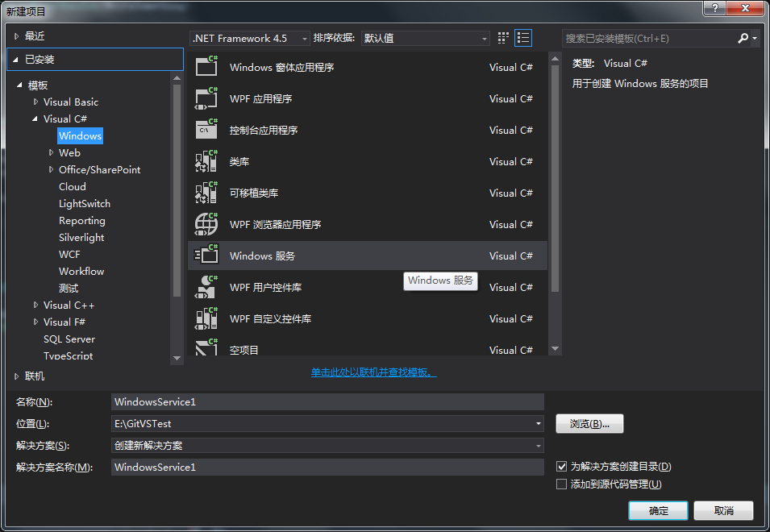Select the WPF 用户控件库 template icon
Image resolution: width=770 pixels, height=532 pixels.
coord(206,287)
